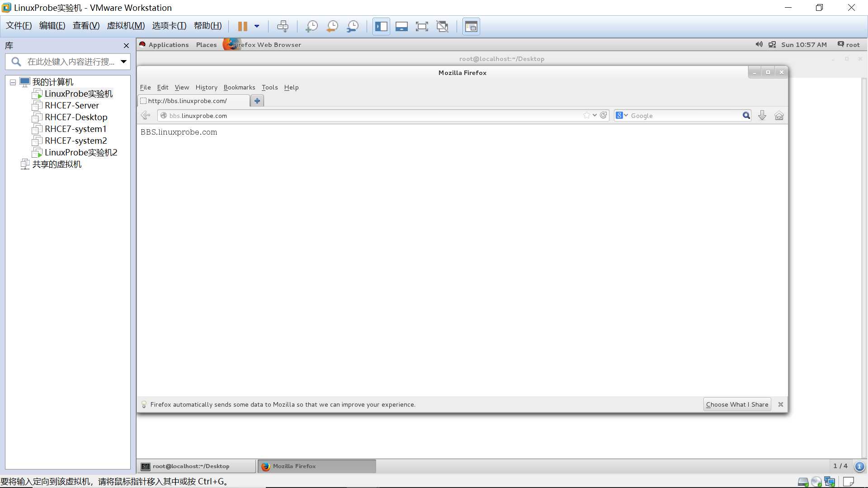Image resolution: width=868 pixels, height=488 pixels.
Task: Open the 选项卡(T) menu
Action: 169,26
